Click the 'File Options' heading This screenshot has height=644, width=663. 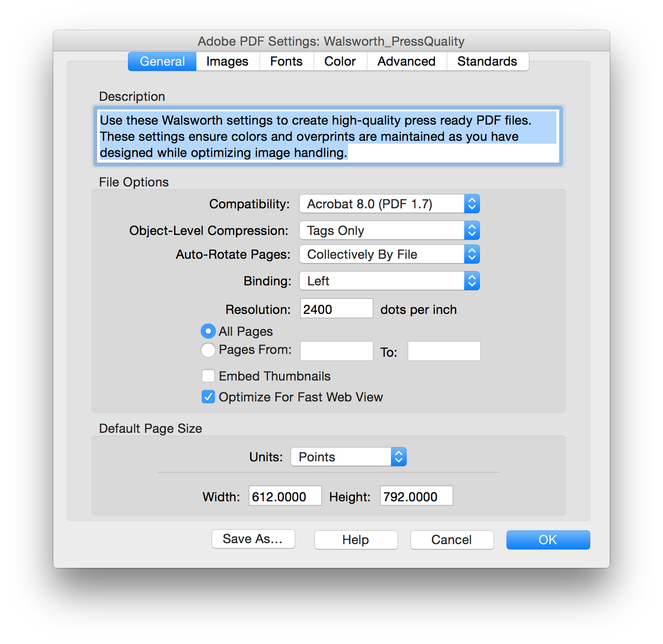point(134,182)
